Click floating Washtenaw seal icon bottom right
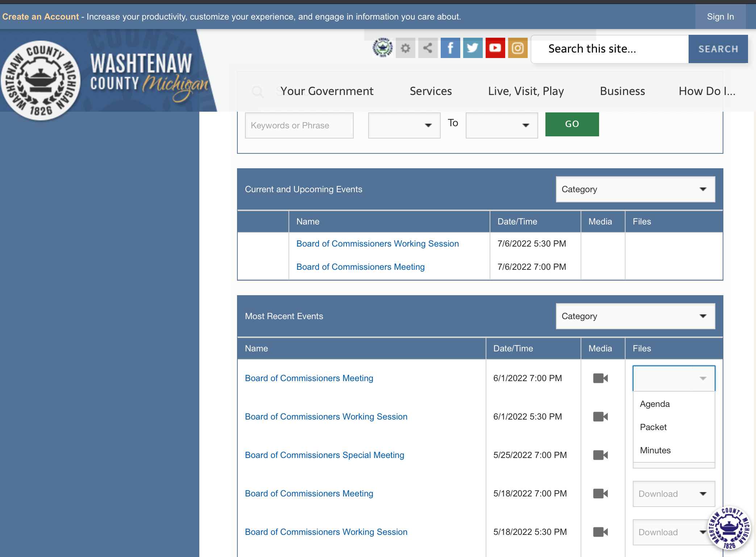Screen dimensions: 756x557 pos(729,528)
